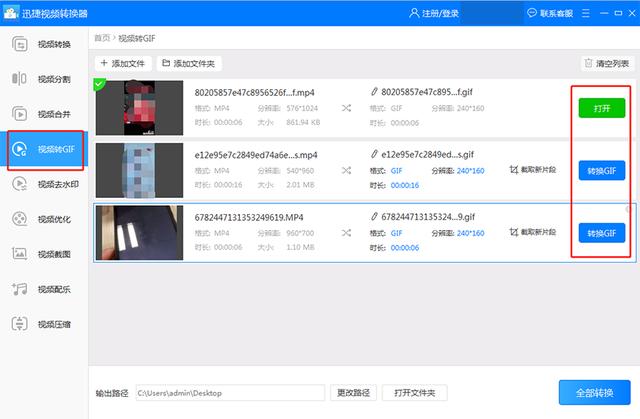The height and width of the screenshot is (419, 640).
Task: Open 注册/登录 login link
Action: pos(440,13)
